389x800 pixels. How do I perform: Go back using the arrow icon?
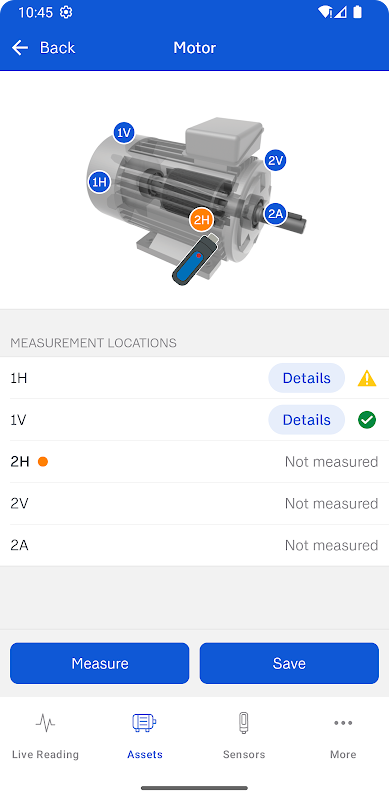click(20, 47)
